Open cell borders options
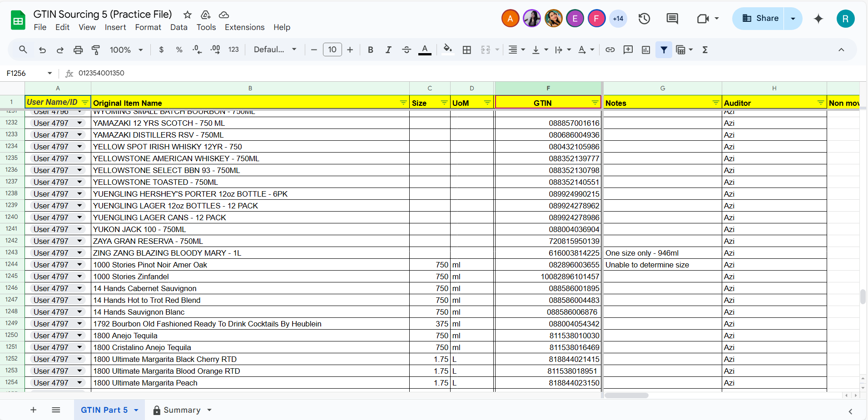The height and width of the screenshot is (420, 868). click(467, 50)
